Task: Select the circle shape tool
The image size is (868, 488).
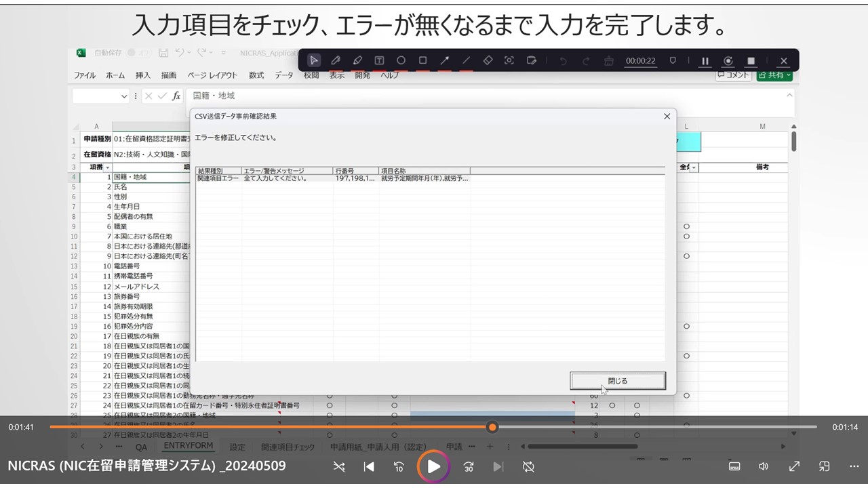Action: tap(401, 60)
